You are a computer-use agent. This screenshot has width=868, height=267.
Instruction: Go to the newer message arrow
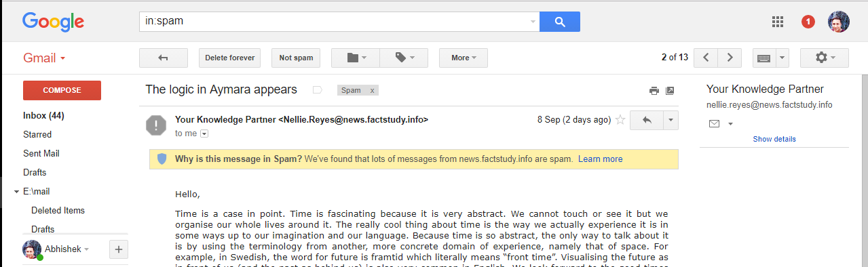706,58
